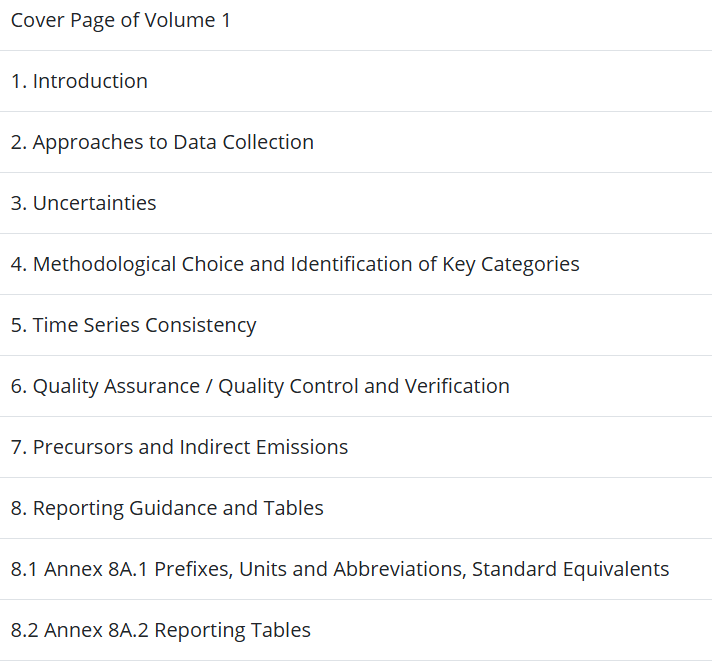Image resolution: width=712 pixels, height=662 pixels.
Task: Open 8.2 Annex 8A.2 Reporting Tables
Action: (x=356, y=630)
